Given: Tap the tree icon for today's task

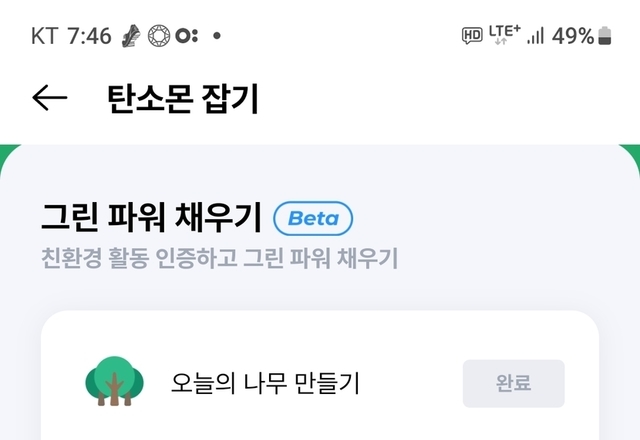Looking at the screenshot, I should 114,381.
